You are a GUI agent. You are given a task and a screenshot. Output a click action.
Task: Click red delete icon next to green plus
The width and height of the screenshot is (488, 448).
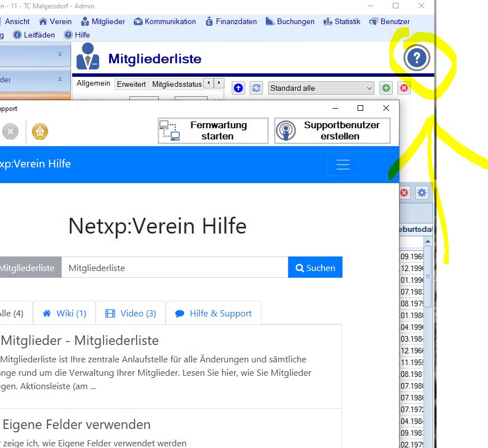[403, 88]
